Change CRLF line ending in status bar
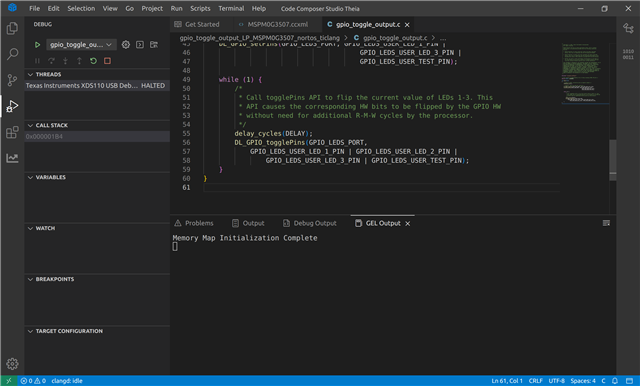This screenshot has width=640, height=386. (536, 381)
